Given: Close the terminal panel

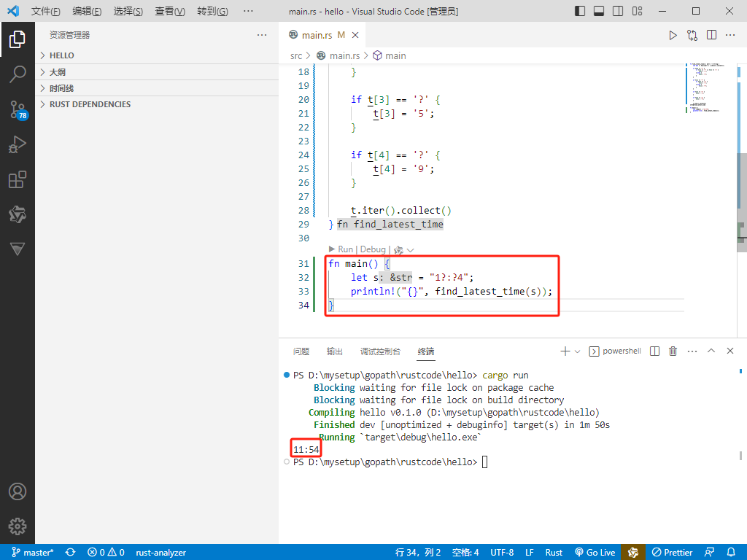Looking at the screenshot, I should pos(729,351).
